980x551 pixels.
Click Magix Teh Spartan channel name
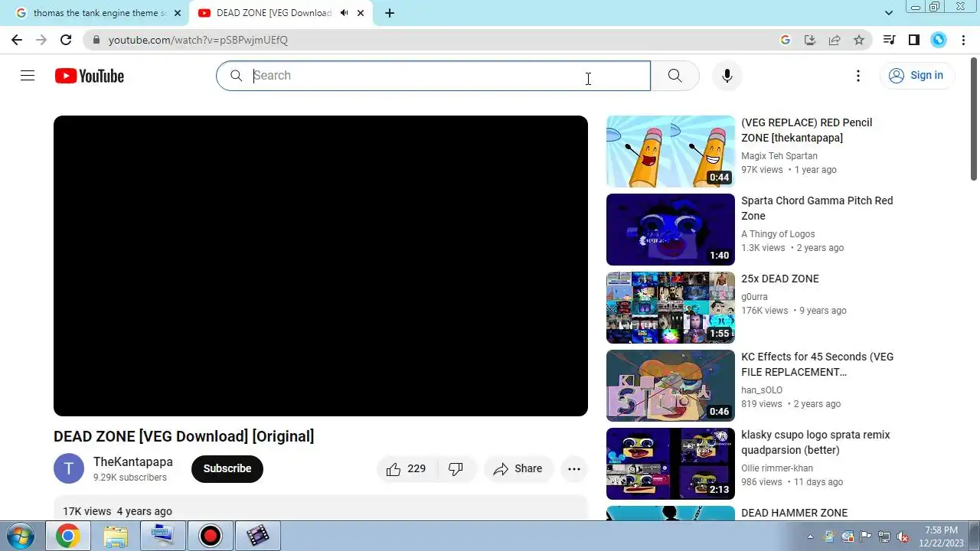tap(779, 156)
